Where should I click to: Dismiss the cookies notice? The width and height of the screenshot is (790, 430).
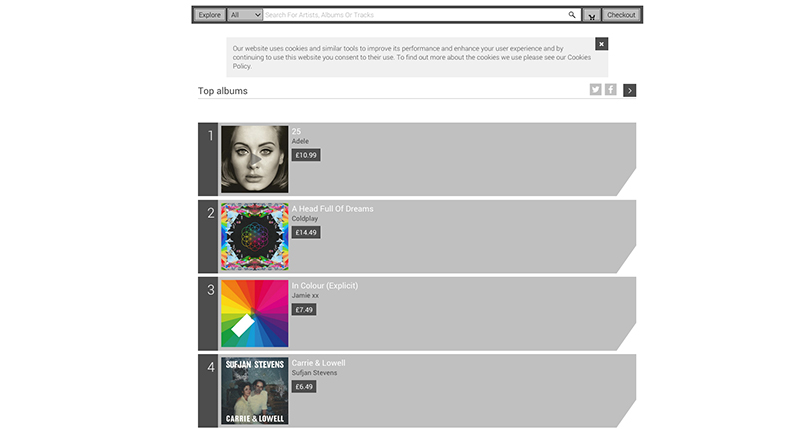coord(601,44)
